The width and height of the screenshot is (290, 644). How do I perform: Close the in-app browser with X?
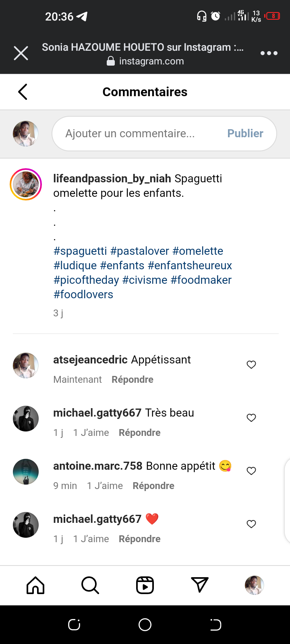pyautogui.click(x=21, y=53)
